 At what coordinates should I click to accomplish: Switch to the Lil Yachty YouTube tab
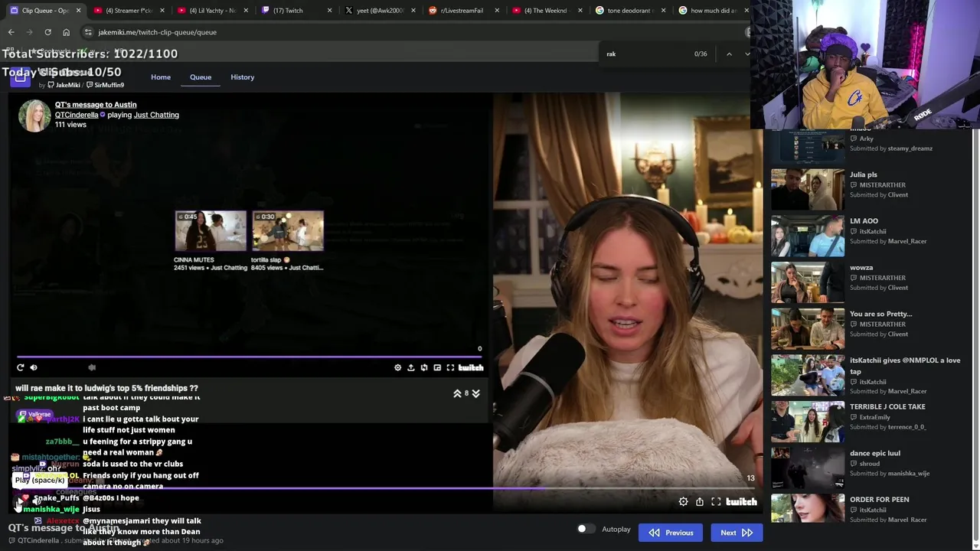(212, 11)
